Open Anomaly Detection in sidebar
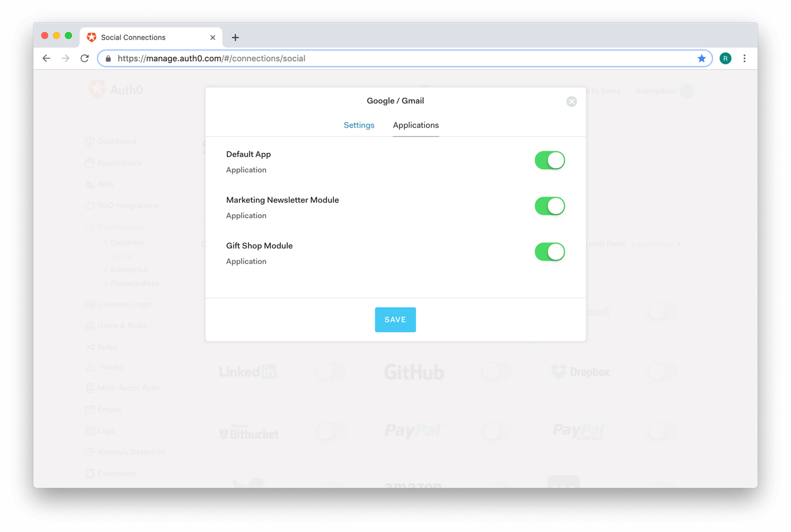The width and height of the screenshot is (791, 532). coord(125,452)
